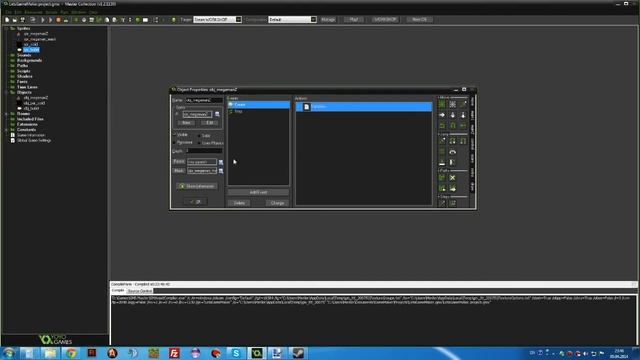Collapse the Sprites folder in resource tree
The height and width of the screenshot is (360, 640).
(x=6, y=29)
